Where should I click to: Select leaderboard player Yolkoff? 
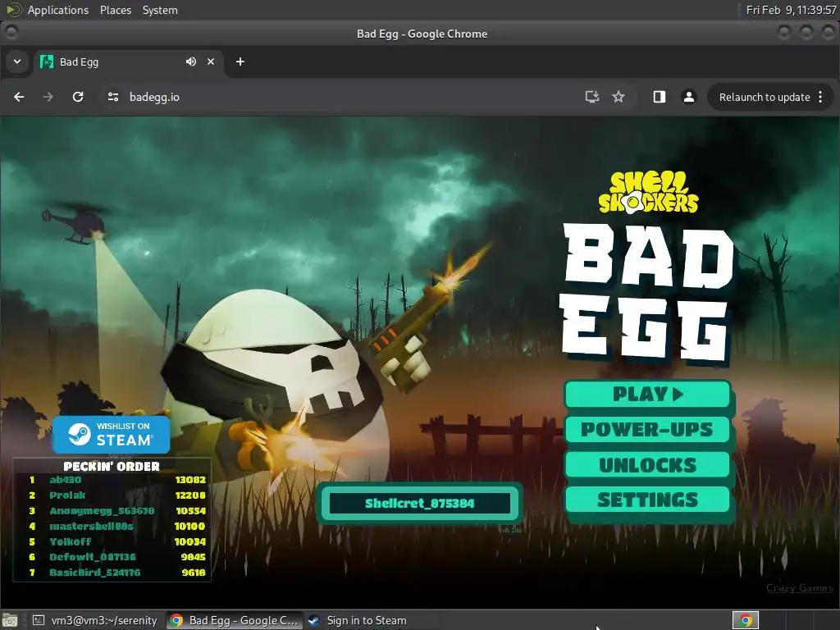71,541
